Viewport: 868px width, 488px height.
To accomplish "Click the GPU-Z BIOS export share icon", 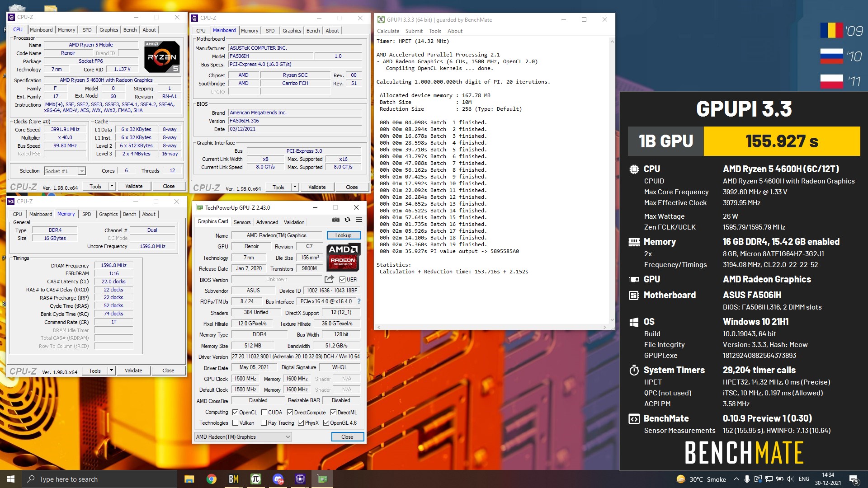I will click(329, 279).
